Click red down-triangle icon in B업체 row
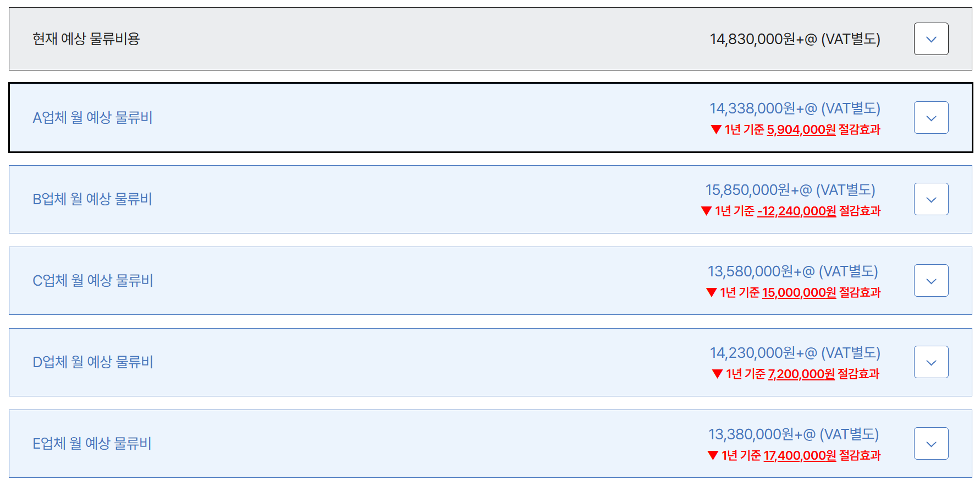This screenshot has height=485, width=980. click(707, 211)
